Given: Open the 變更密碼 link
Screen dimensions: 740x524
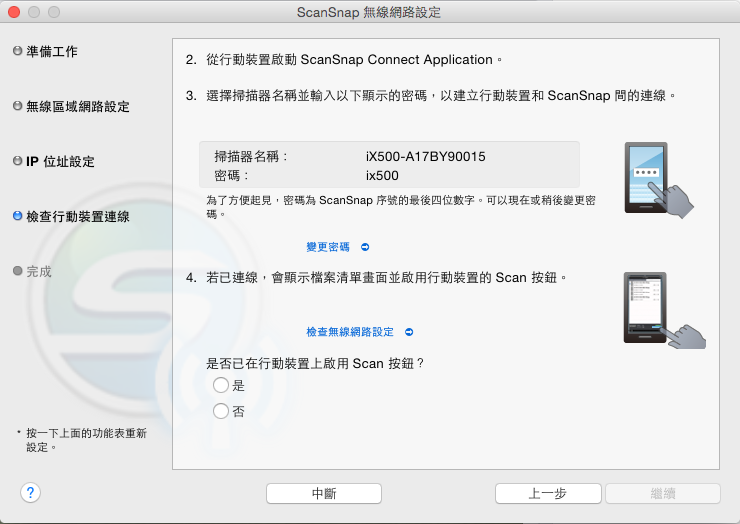Looking at the screenshot, I should pyautogui.click(x=328, y=247).
